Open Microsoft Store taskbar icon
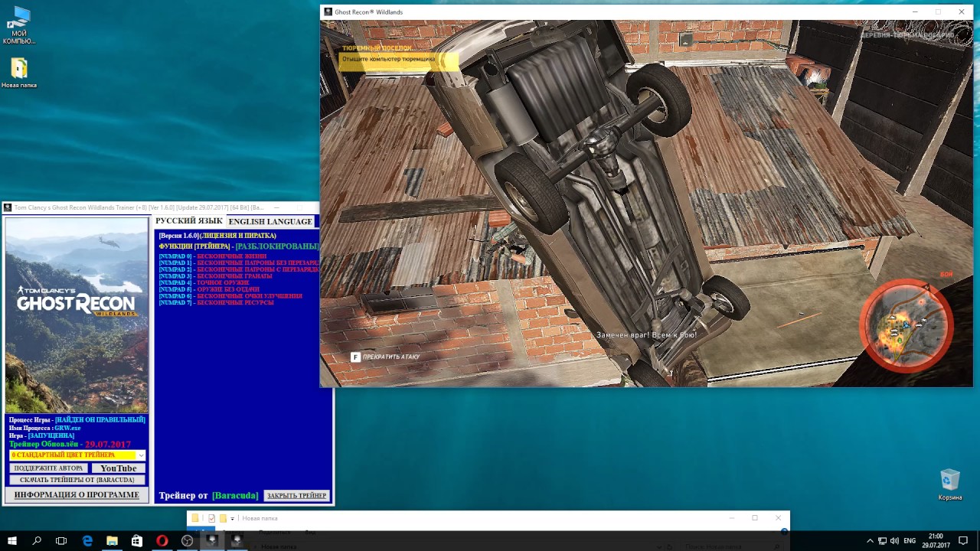 pos(137,541)
